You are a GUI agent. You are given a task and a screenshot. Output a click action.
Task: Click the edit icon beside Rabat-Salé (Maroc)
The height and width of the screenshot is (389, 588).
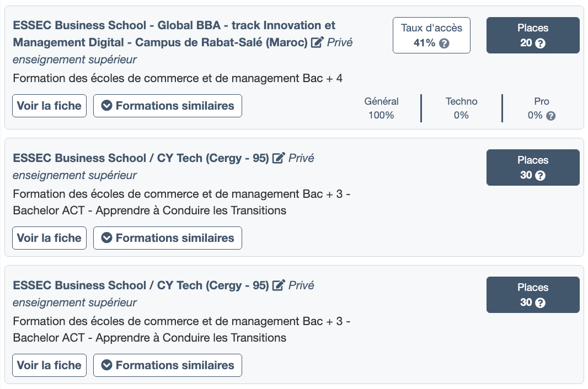pos(317,42)
